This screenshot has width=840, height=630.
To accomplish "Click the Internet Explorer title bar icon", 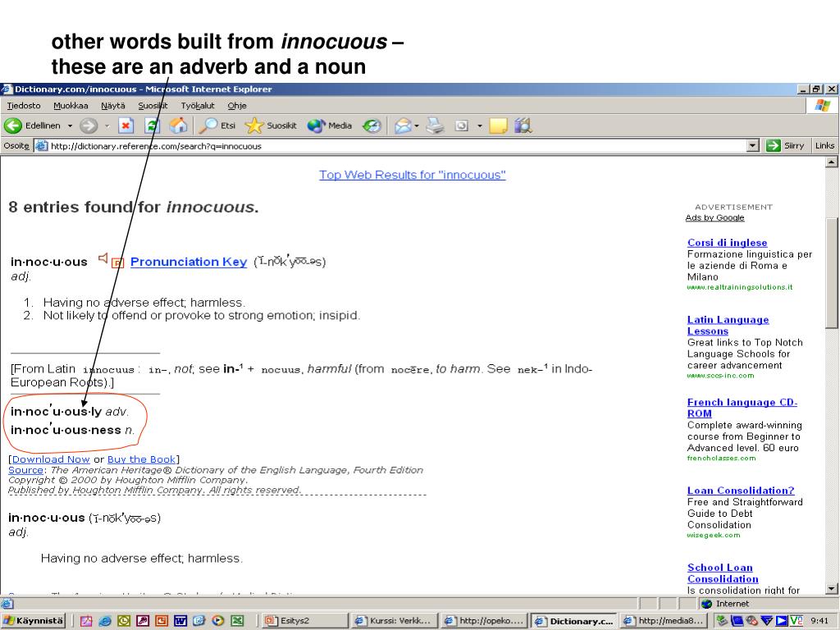I will (7, 89).
